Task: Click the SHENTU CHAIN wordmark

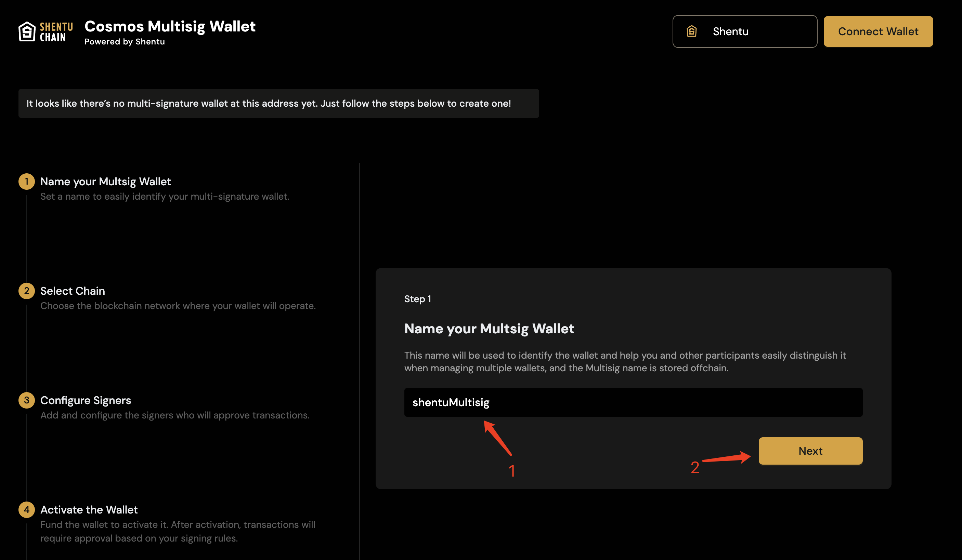Action: [56, 32]
